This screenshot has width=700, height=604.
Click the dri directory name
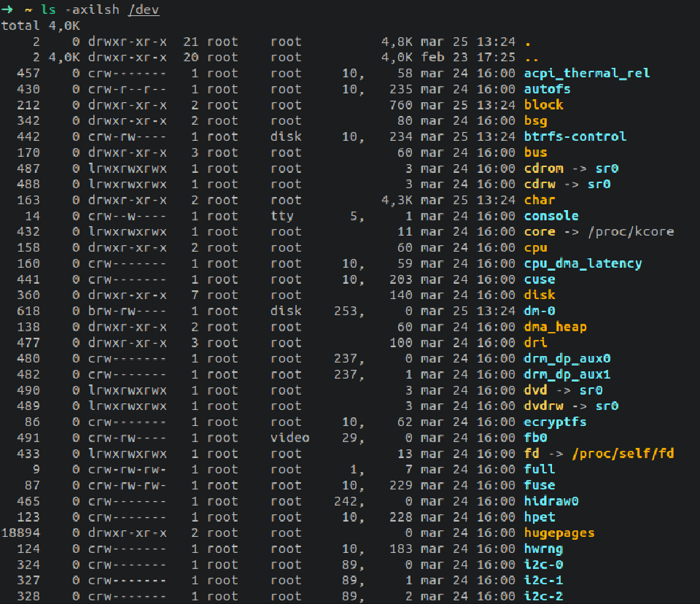coord(535,342)
